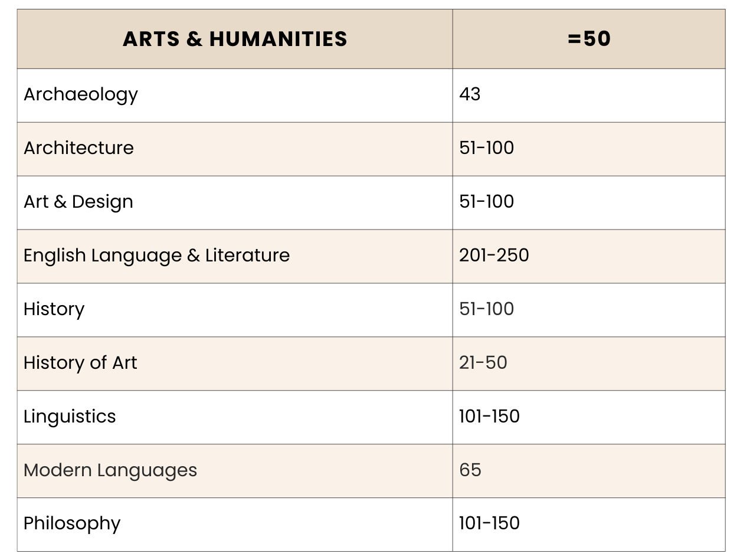Select the Philosophy subject cell
Image resolution: width=737 pixels, height=560 pixels.
coord(72,524)
